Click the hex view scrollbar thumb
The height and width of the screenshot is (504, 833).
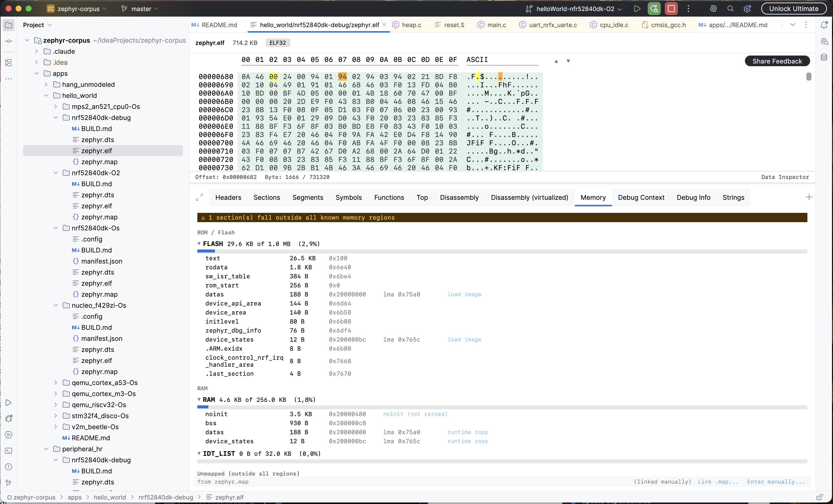tap(808, 77)
